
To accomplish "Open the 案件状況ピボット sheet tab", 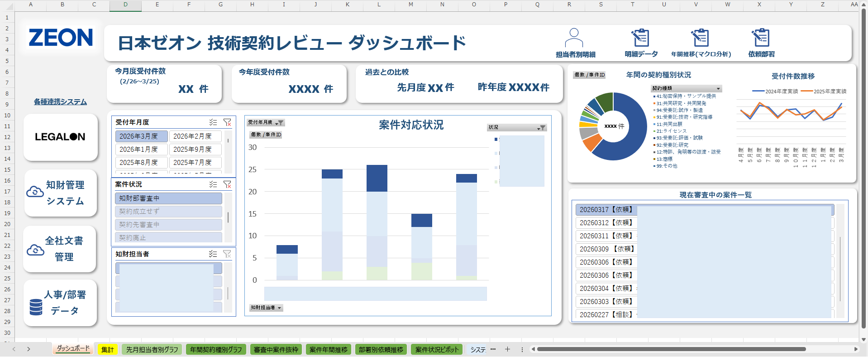I will pyautogui.click(x=437, y=350).
